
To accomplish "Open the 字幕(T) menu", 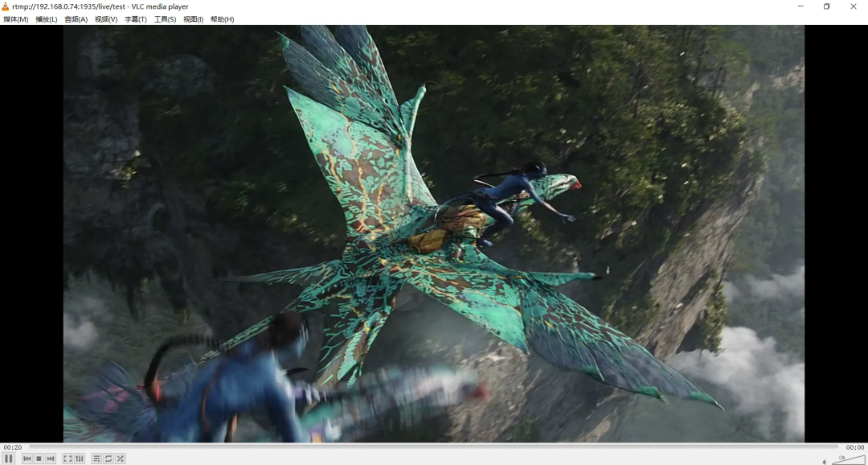I will point(136,19).
